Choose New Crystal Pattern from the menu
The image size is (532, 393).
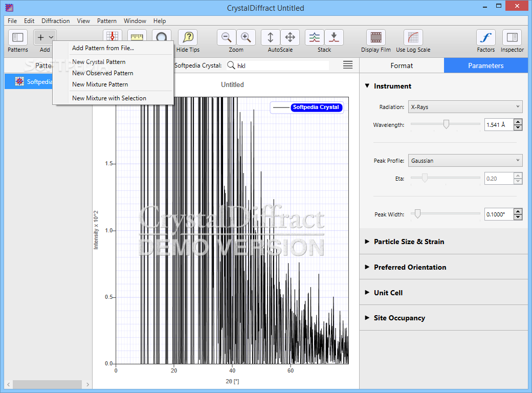click(x=99, y=62)
